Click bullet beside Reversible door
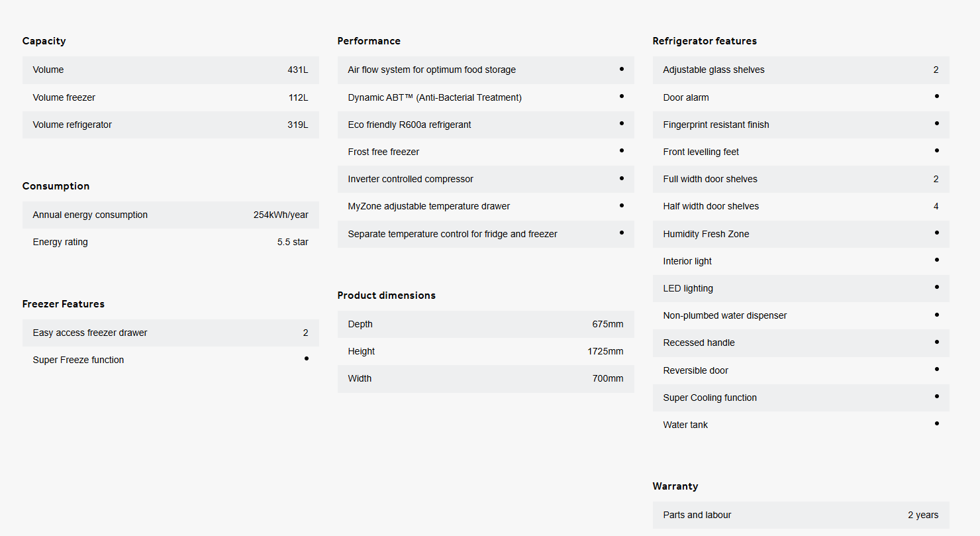Screen dimensions: 980x536 tap(936, 369)
